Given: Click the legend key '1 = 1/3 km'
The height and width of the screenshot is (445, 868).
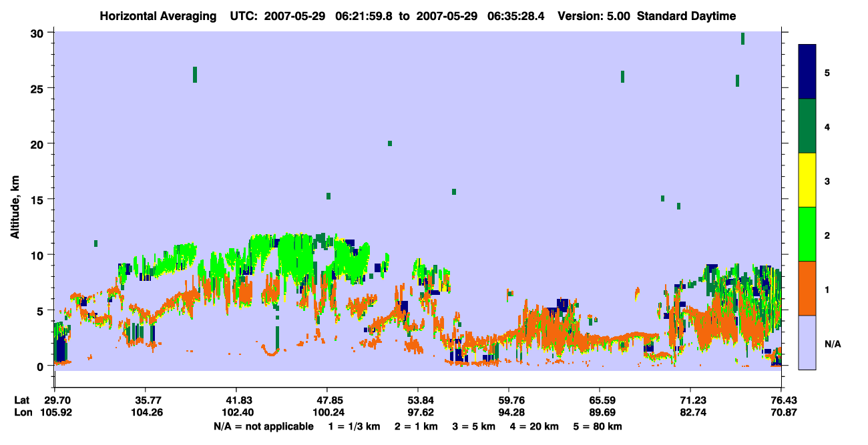Looking at the screenshot, I should [354, 426].
